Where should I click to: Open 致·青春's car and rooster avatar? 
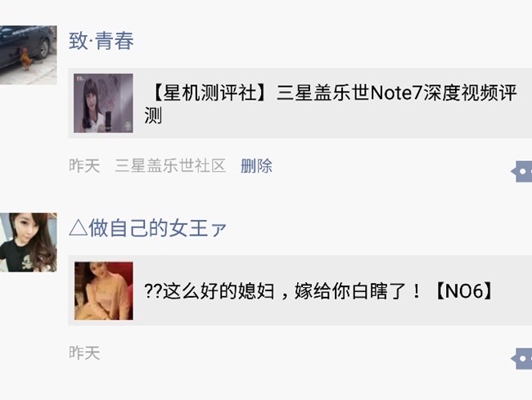[x=28, y=55]
